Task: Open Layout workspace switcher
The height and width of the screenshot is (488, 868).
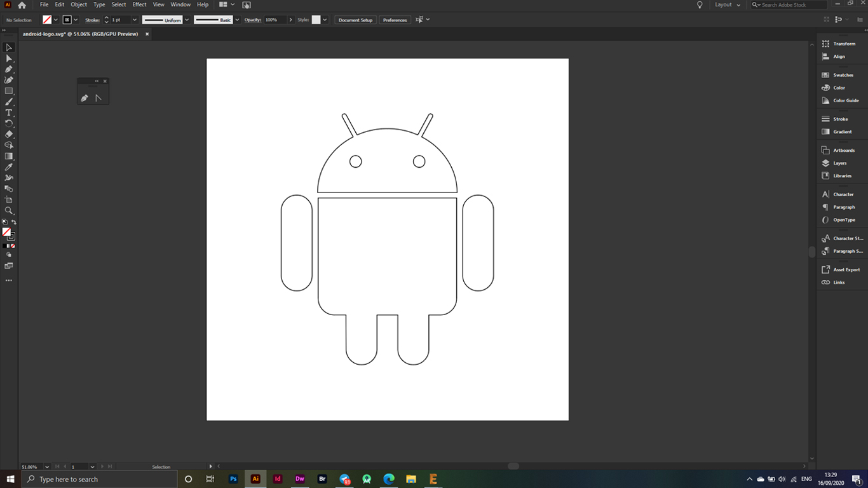Action: click(x=728, y=4)
